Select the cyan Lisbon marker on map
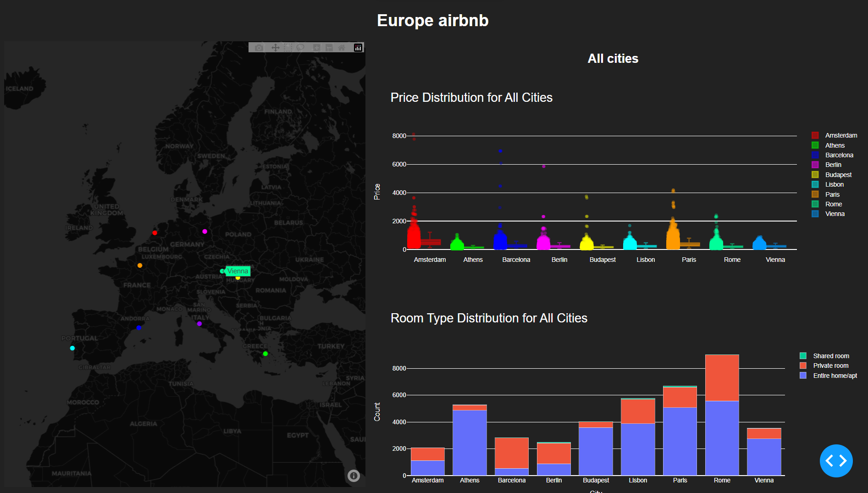The width and height of the screenshot is (868, 493). (x=72, y=348)
